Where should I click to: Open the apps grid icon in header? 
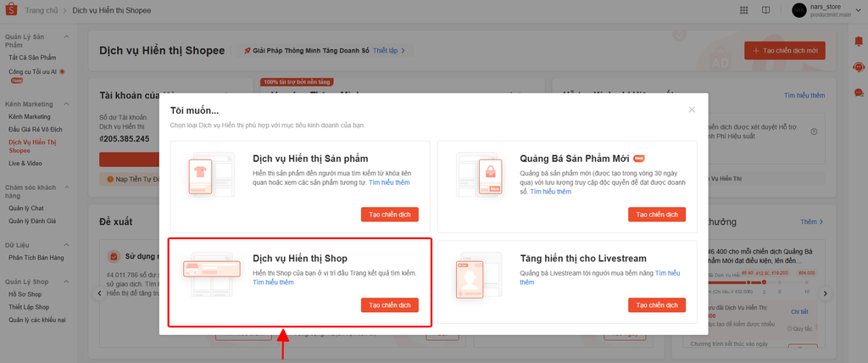(x=744, y=10)
